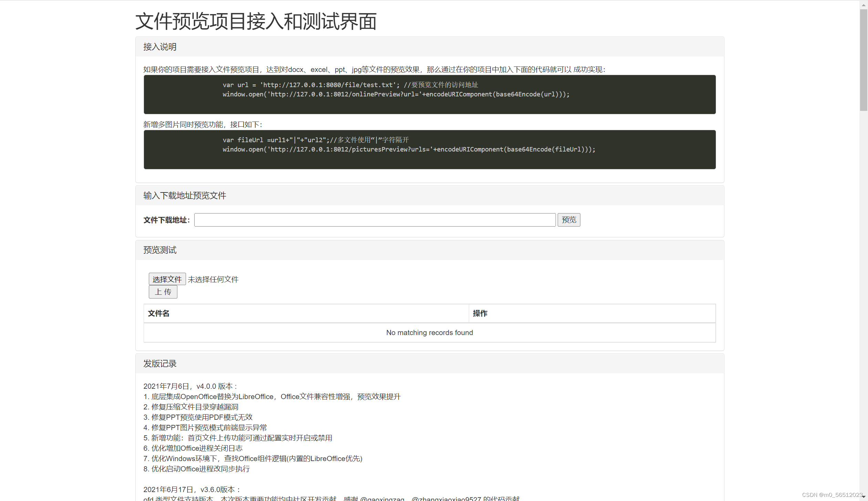Click the vertical scrollbar thumb
The image size is (868, 501).
[x=863, y=60]
